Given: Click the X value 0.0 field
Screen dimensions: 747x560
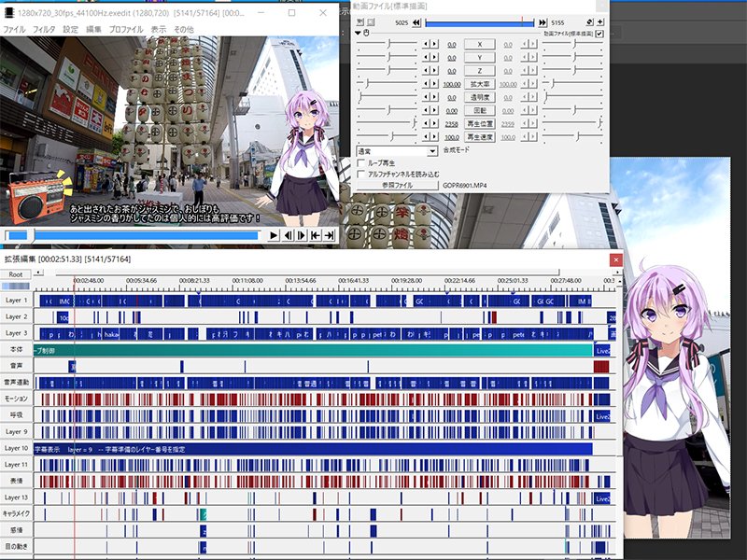Looking at the screenshot, I should 452,45.
